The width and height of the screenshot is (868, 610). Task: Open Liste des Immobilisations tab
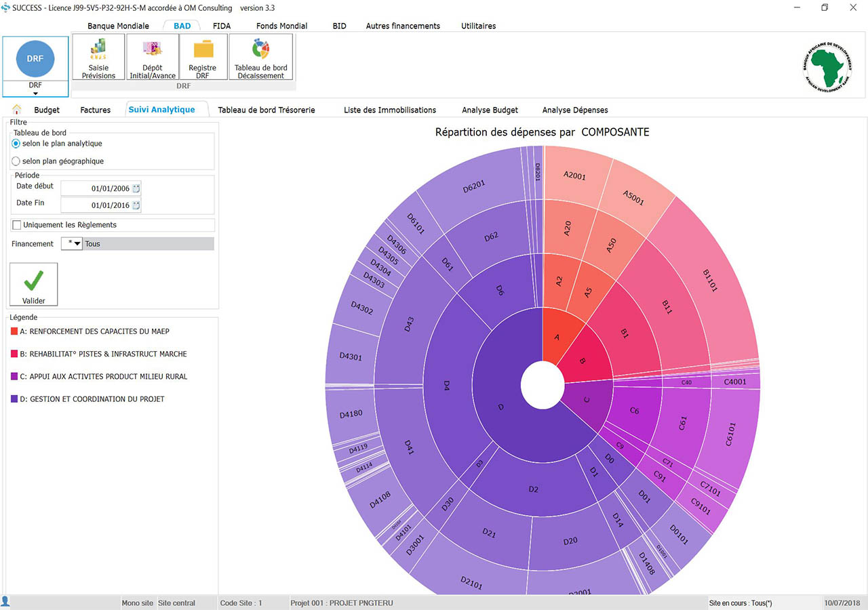(390, 110)
